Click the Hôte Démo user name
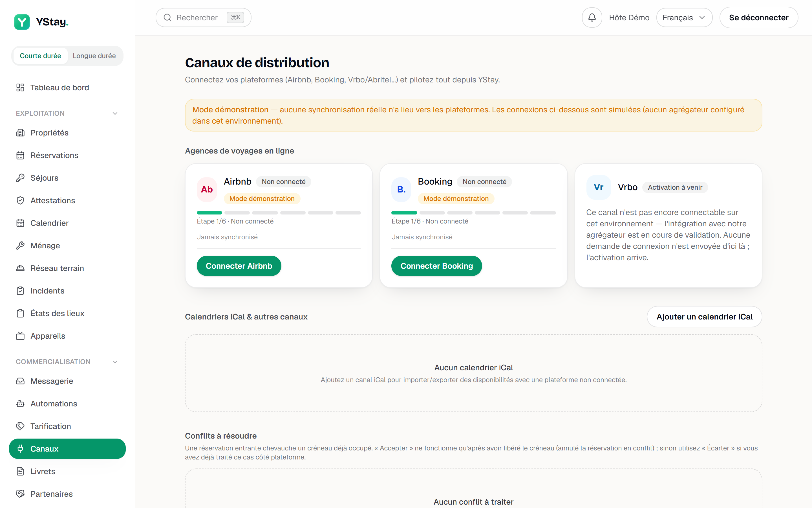Viewport: 812px width, 508px height. point(629,17)
